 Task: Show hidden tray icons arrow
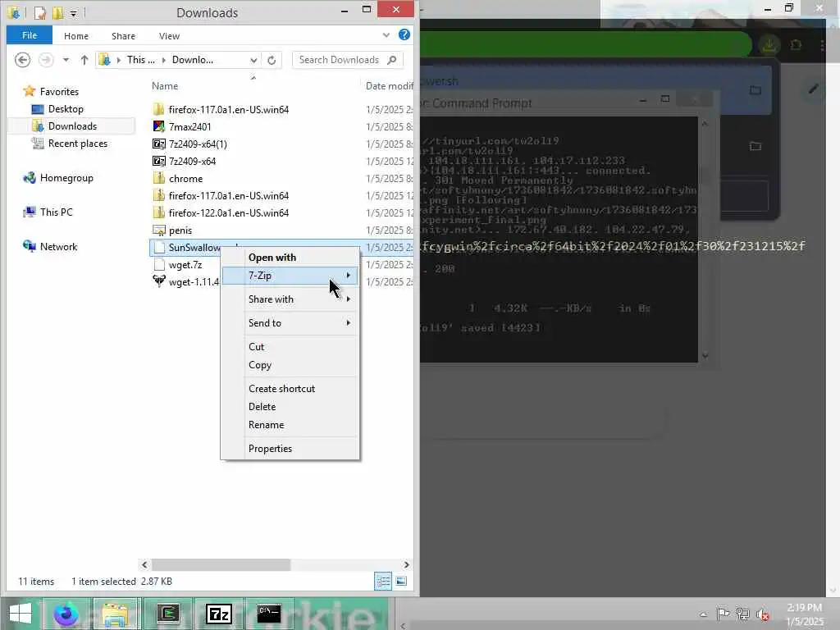703,614
